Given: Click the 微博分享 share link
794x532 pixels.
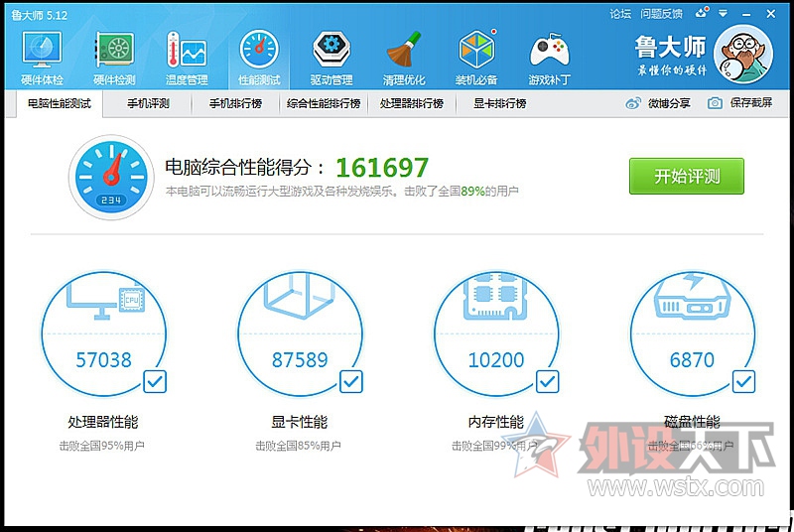Looking at the screenshot, I should pyautogui.click(x=669, y=103).
